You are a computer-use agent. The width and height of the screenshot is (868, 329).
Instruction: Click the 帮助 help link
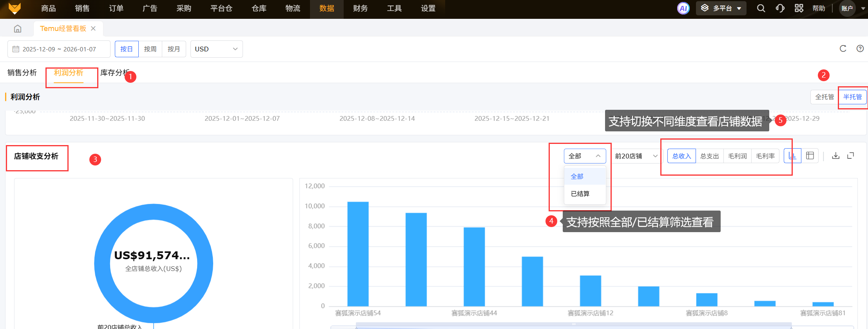pyautogui.click(x=819, y=8)
